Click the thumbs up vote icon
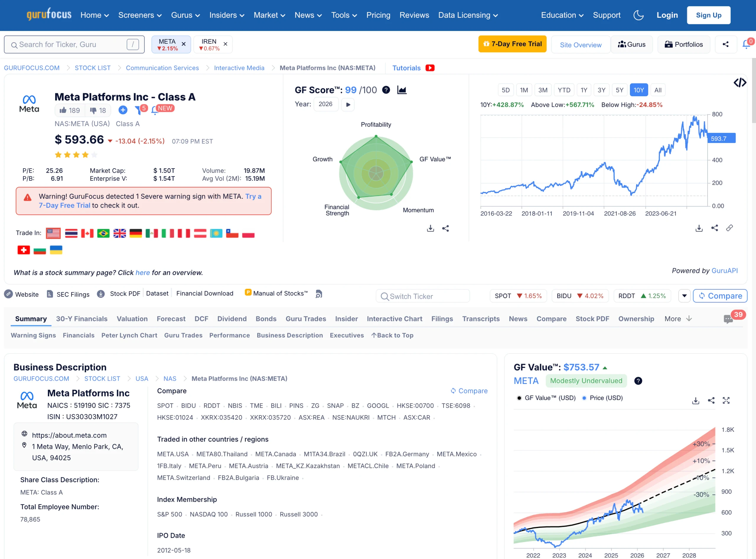756x559 pixels. point(63,110)
